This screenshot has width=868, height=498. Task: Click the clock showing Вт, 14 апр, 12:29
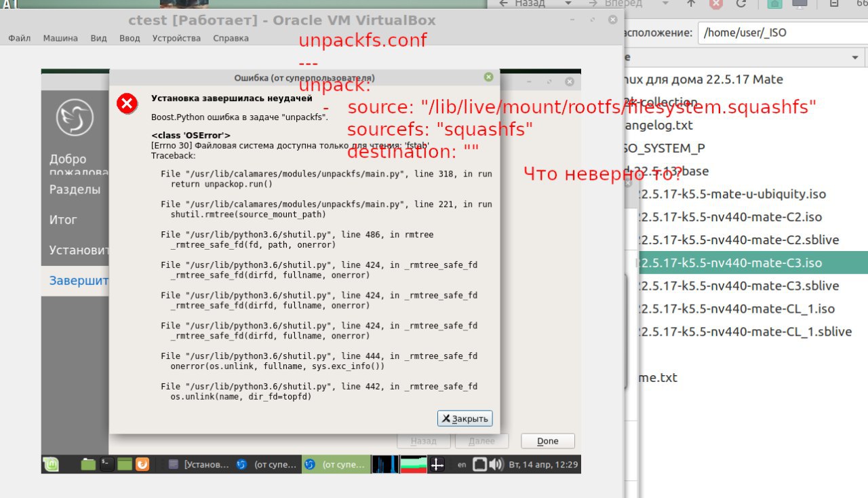pos(543,465)
